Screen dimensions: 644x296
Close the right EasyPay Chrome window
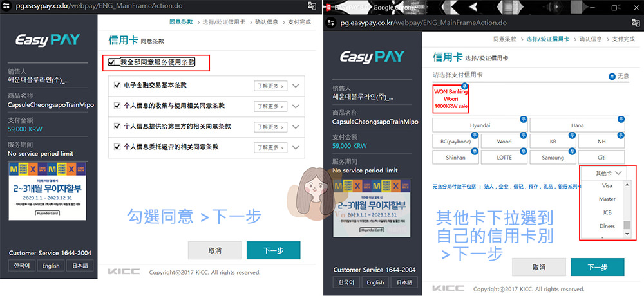pyautogui.click(x=634, y=6)
